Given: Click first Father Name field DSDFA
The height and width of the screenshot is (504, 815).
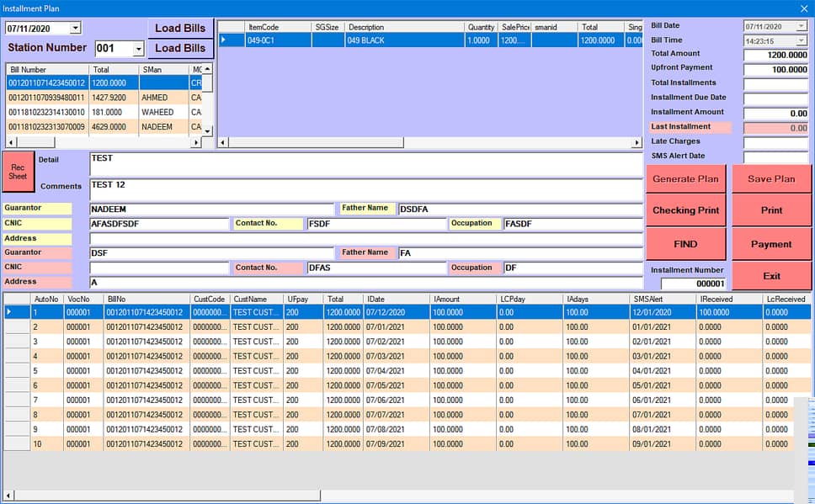Looking at the screenshot, I should coord(521,210).
